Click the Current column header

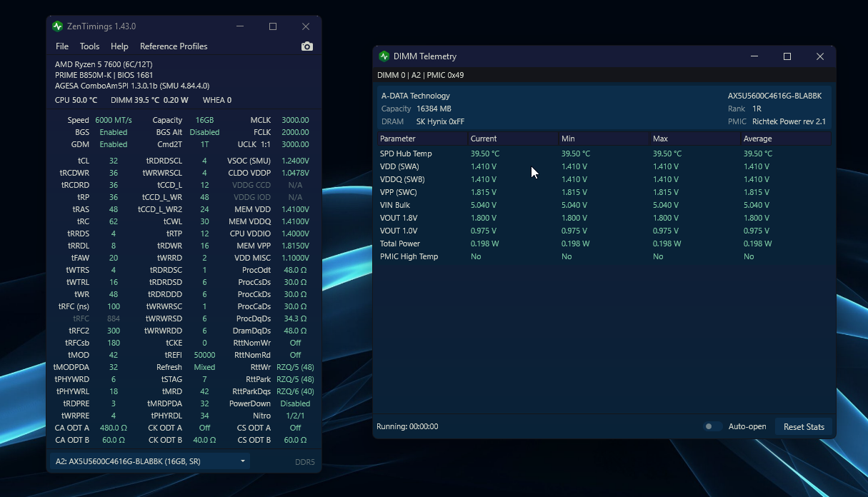513,139
